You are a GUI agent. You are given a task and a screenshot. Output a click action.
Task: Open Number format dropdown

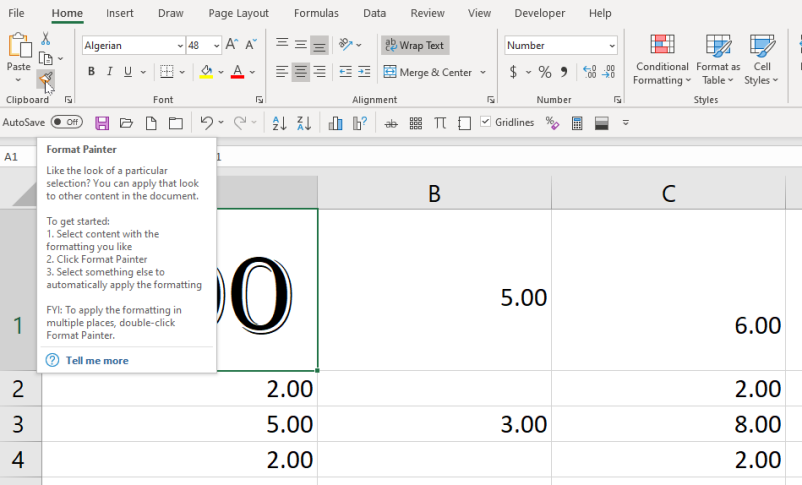(612, 46)
